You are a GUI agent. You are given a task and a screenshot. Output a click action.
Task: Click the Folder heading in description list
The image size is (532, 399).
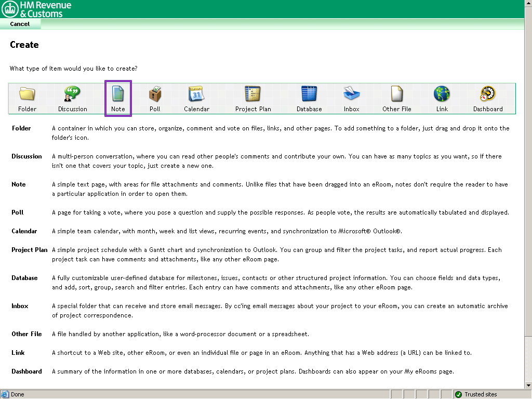[21, 128]
